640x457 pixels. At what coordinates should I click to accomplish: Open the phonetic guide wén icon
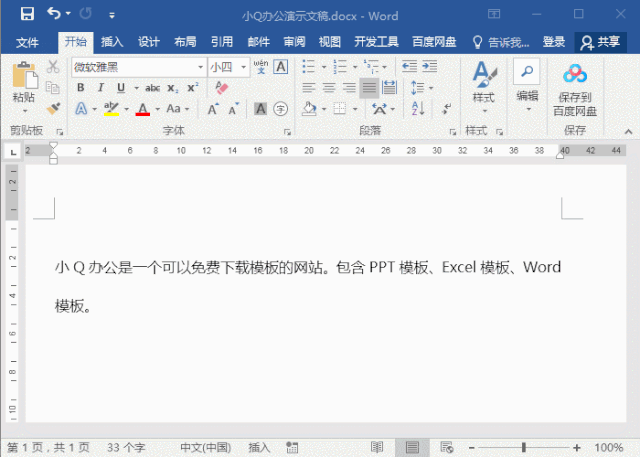(x=261, y=67)
